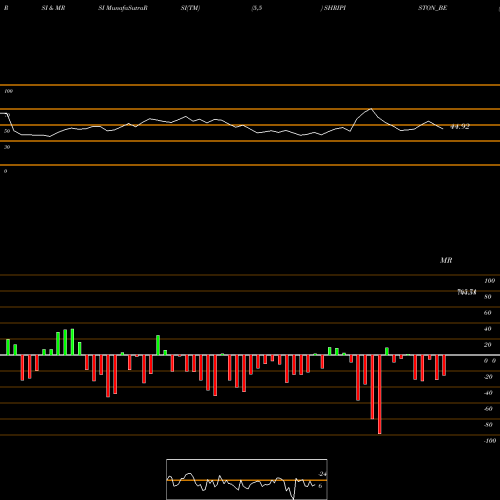Click the 20 label on MR axis
Viewport: 500px width, 500px height.
[x=488, y=345]
